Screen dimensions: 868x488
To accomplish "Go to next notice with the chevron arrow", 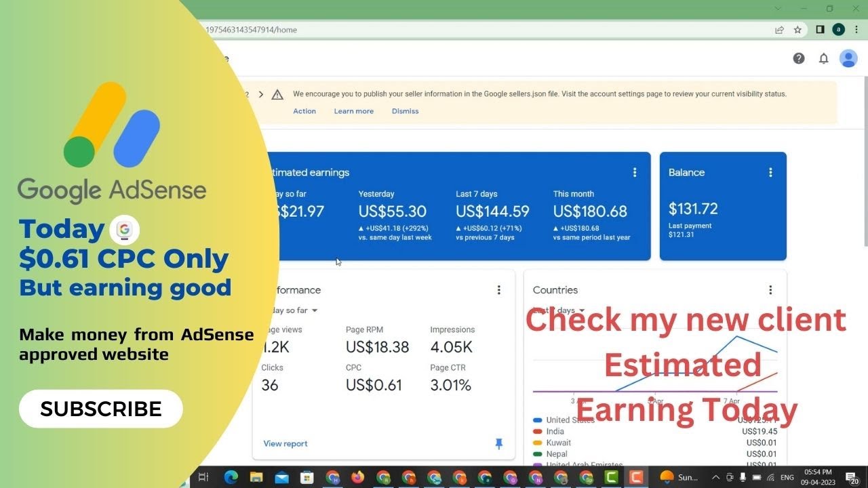I will [x=261, y=94].
